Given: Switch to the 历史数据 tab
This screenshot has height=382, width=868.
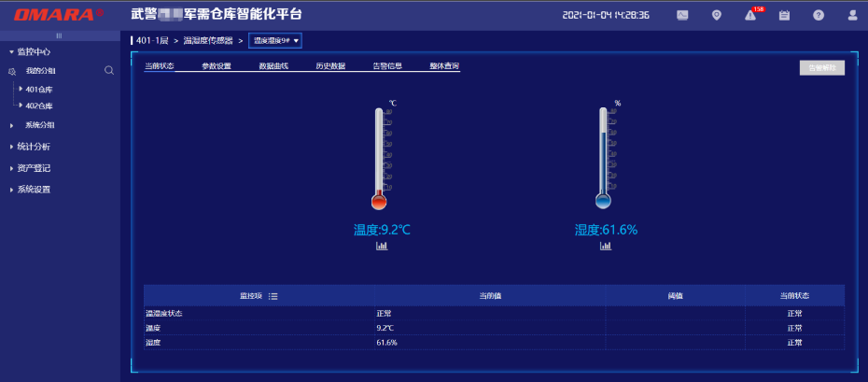Looking at the screenshot, I should tap(329, 66).
